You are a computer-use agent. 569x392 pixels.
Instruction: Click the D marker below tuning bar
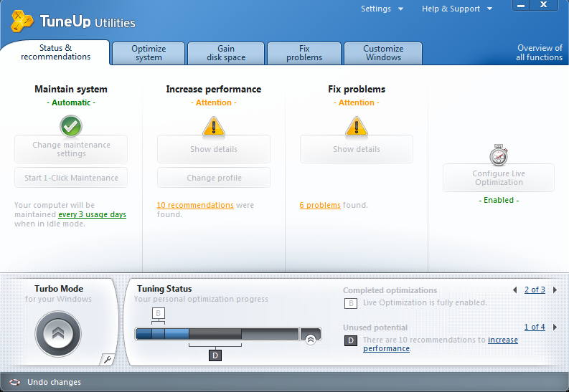coord(215,355)
